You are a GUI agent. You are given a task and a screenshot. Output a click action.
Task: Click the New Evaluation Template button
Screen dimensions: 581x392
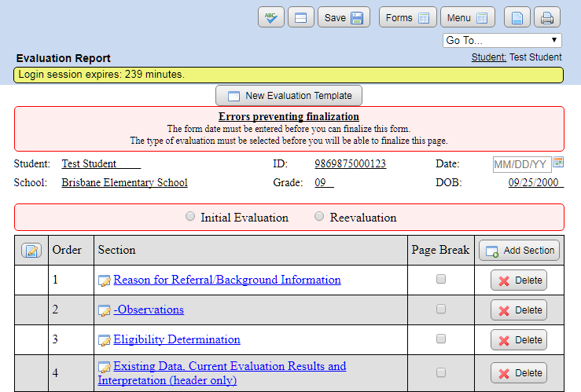[289, 96]
